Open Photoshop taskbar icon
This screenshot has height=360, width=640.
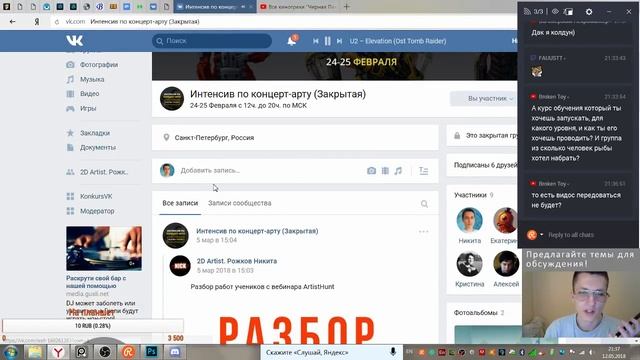[151, 352]
